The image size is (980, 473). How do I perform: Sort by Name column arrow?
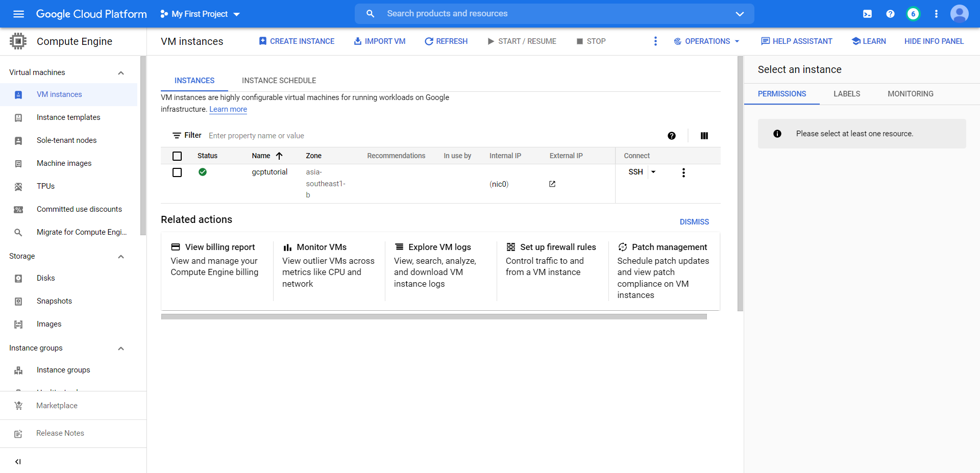point(279,156)
